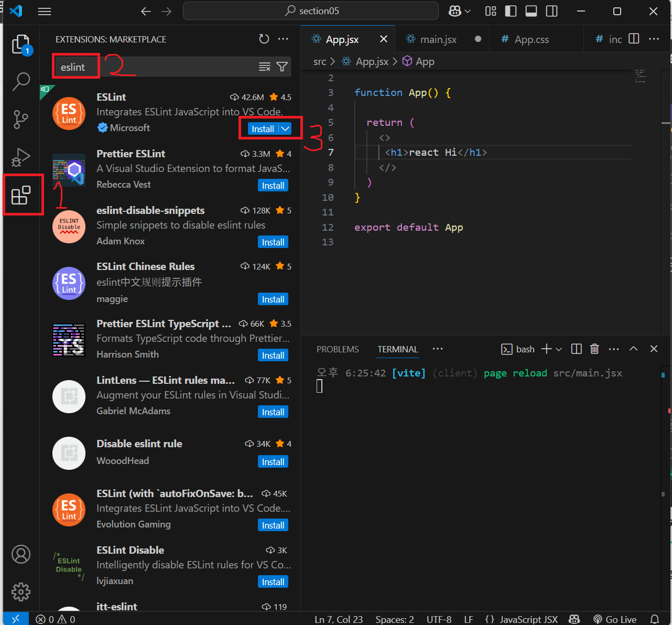Open the extensions filter funnel

point(282,67)
